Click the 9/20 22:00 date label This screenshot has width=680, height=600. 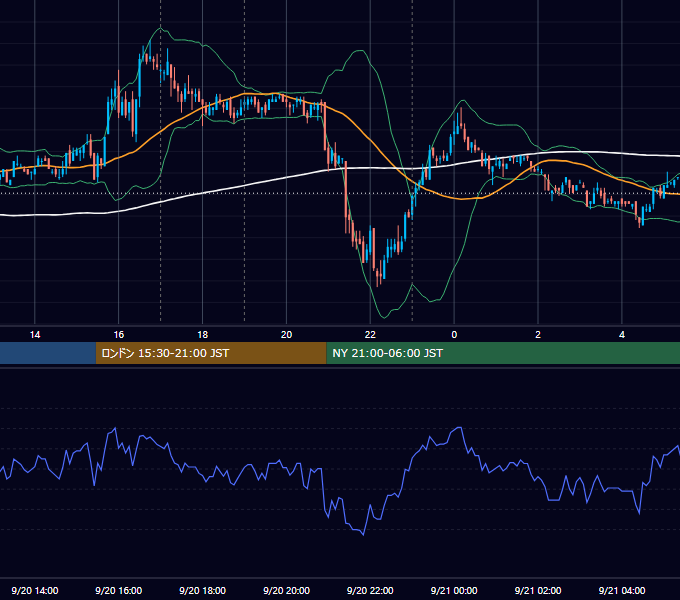click(x=370, y=590)
